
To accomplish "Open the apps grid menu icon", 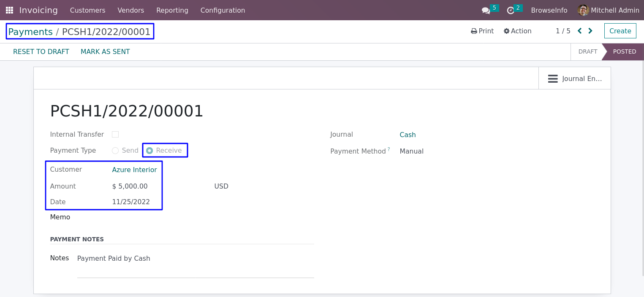I will click(x=9, y=10).
